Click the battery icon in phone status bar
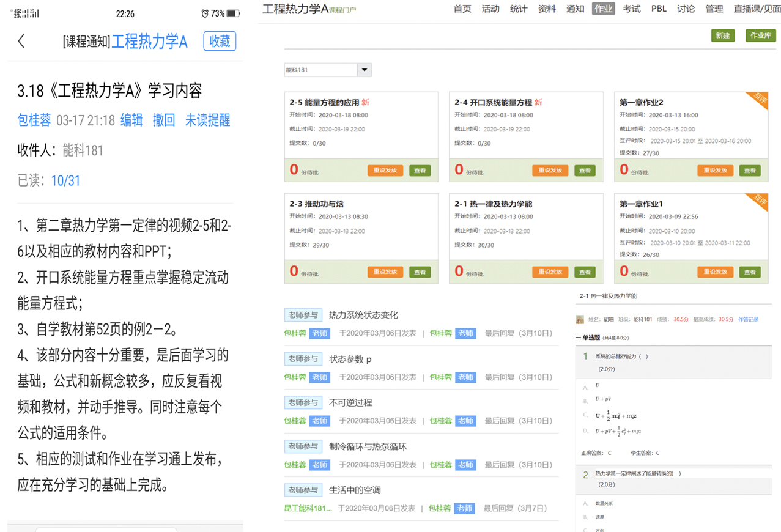Image resolution: width=781 pixels, height=532 pixels. 233,13
